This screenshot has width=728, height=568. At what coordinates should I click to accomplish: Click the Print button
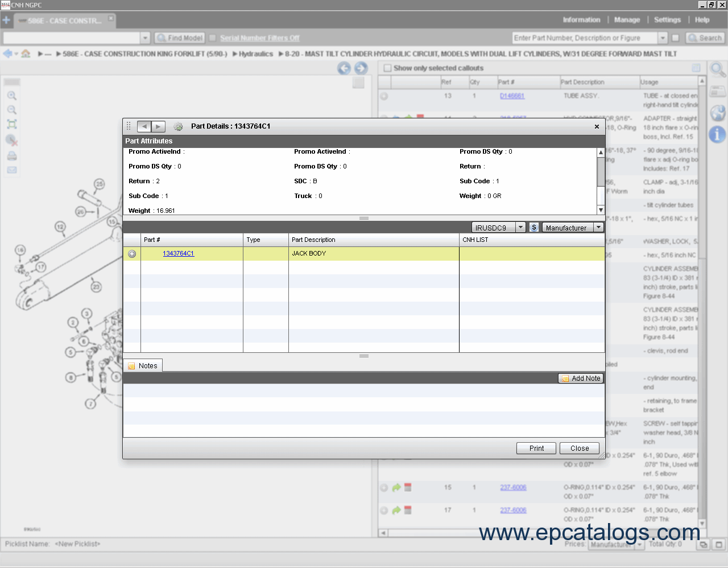pyautogui.click(x=536, y=448)
